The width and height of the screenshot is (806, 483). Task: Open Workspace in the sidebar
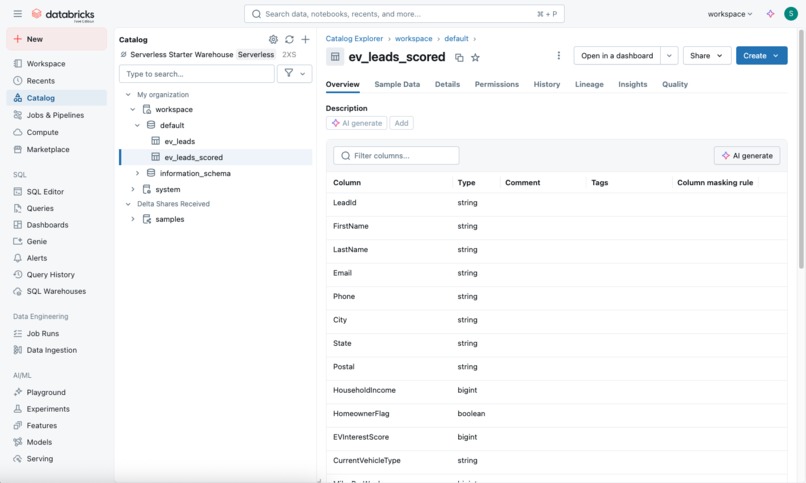pos(57,64)
